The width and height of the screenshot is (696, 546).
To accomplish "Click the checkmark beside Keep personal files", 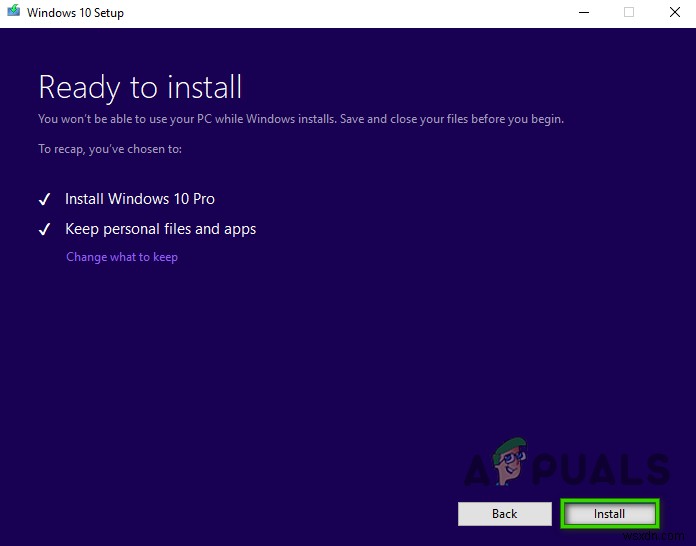I will [44, 229].
